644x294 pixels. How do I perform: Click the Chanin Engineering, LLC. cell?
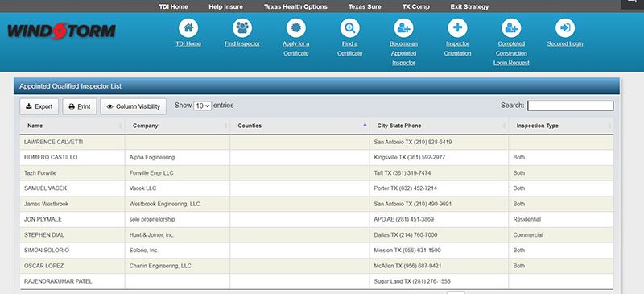177,266
